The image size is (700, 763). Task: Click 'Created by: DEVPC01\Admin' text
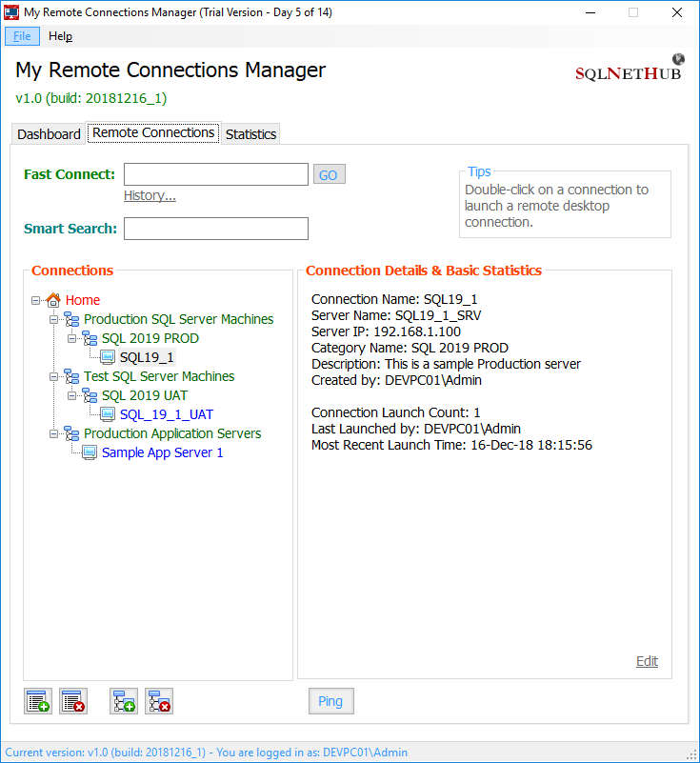(396, 380)
